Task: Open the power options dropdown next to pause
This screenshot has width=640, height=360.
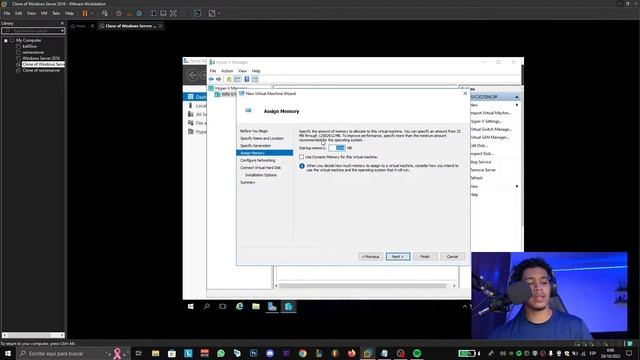Action: point(91,13)
